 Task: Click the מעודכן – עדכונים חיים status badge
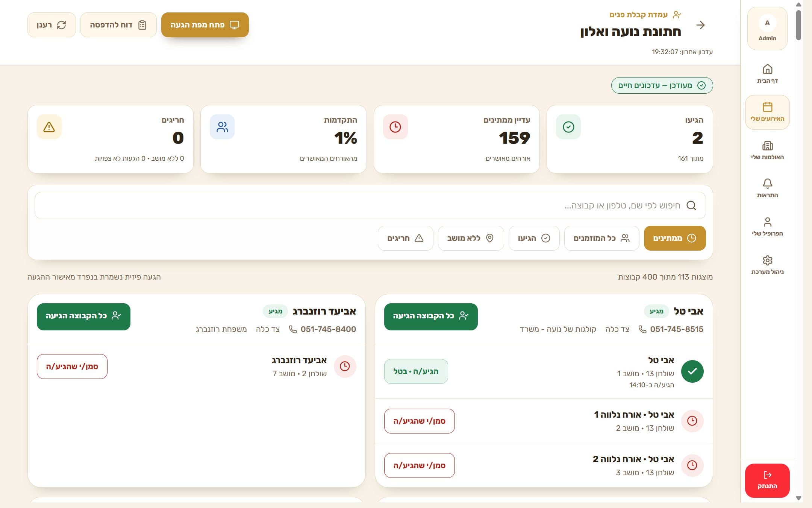662,85
